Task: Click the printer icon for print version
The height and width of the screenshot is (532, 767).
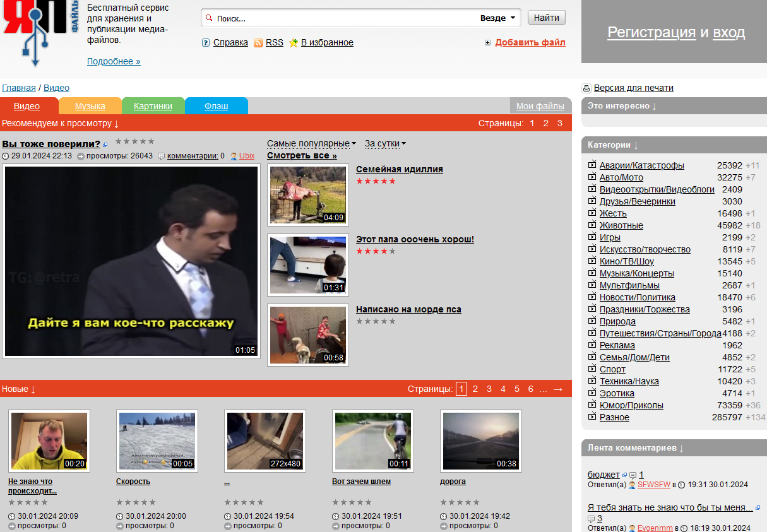Action: tap(586, 88)
